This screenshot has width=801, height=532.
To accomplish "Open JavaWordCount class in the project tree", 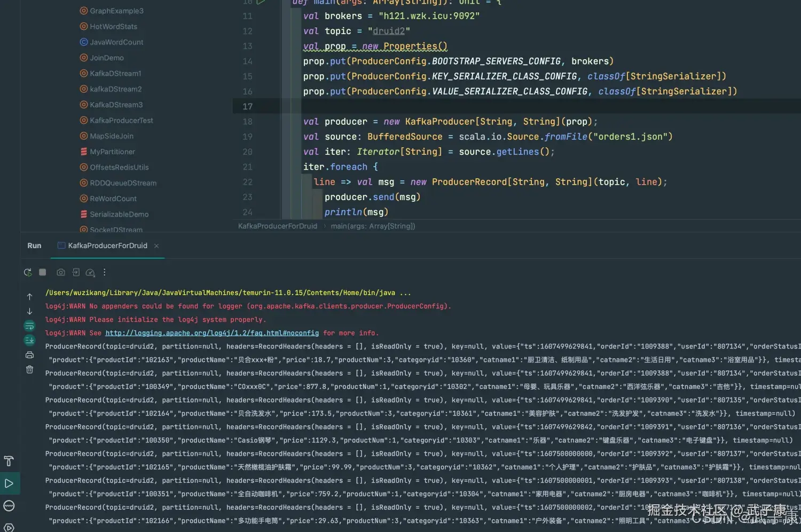I will coord(116,42).
